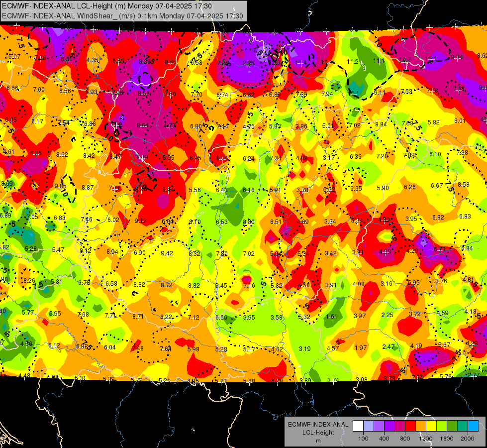This screenshot has width=487, height=448.
Task: Click the legend tick label '100'
Action: tap(363, 439)
